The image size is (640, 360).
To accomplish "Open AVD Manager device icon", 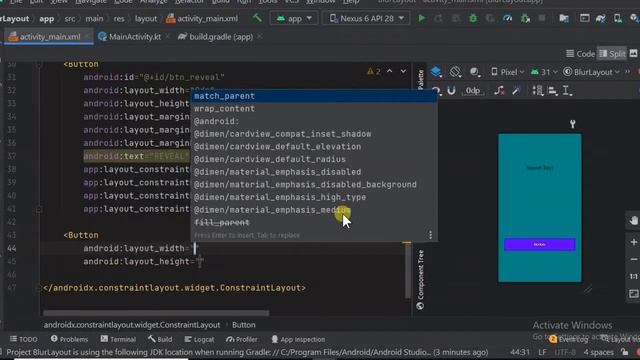I will [618, 18].
